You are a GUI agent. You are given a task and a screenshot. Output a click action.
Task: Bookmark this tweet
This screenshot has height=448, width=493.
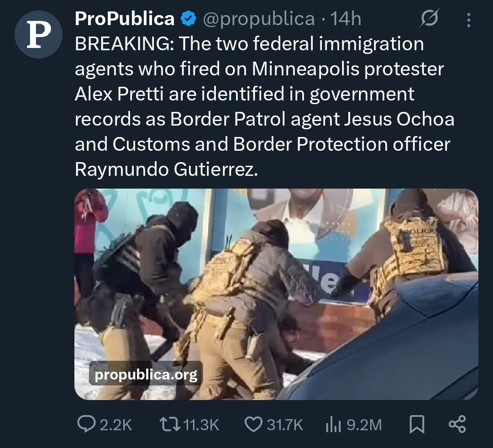tap(417, 424)
